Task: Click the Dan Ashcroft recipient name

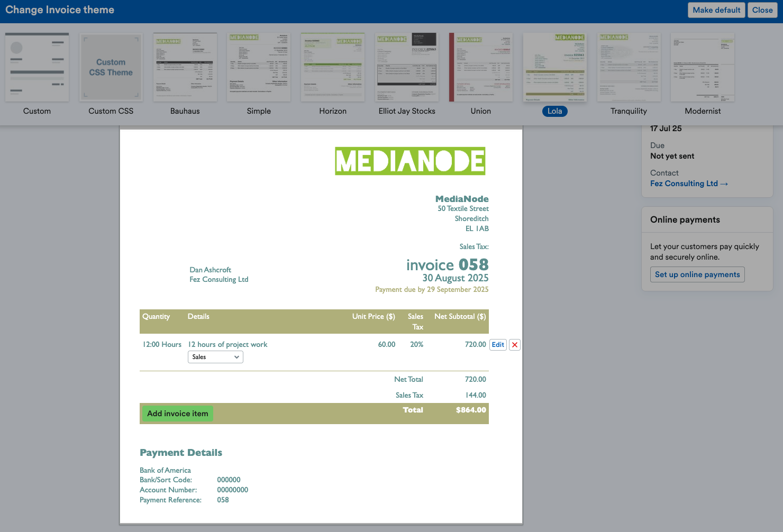Action: point(211,270)
